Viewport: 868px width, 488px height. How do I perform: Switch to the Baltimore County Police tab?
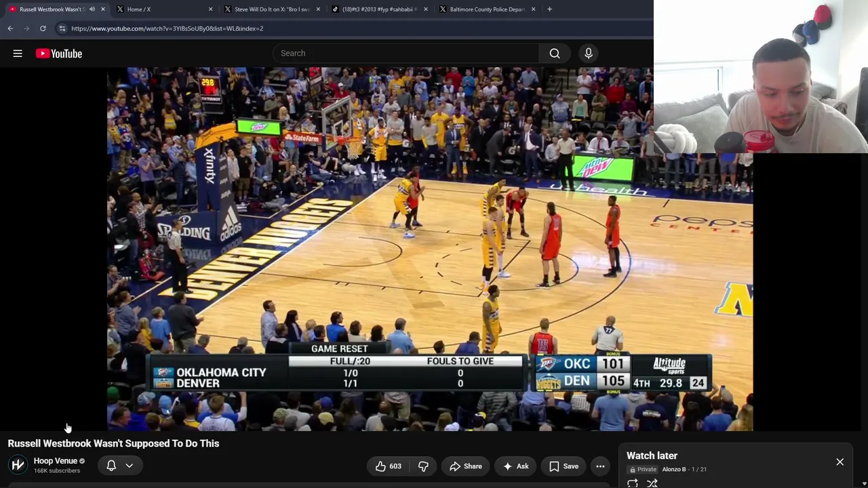(486, 9)
